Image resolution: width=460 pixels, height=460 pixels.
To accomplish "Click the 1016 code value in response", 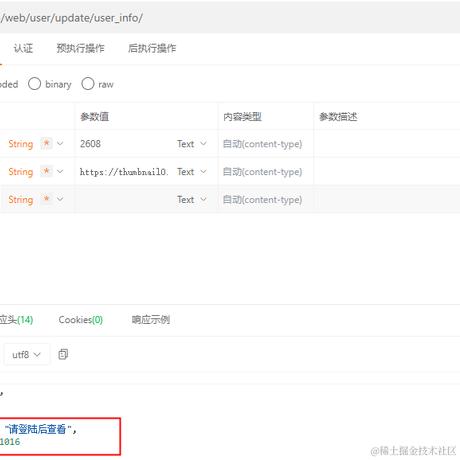I will 10,442.
